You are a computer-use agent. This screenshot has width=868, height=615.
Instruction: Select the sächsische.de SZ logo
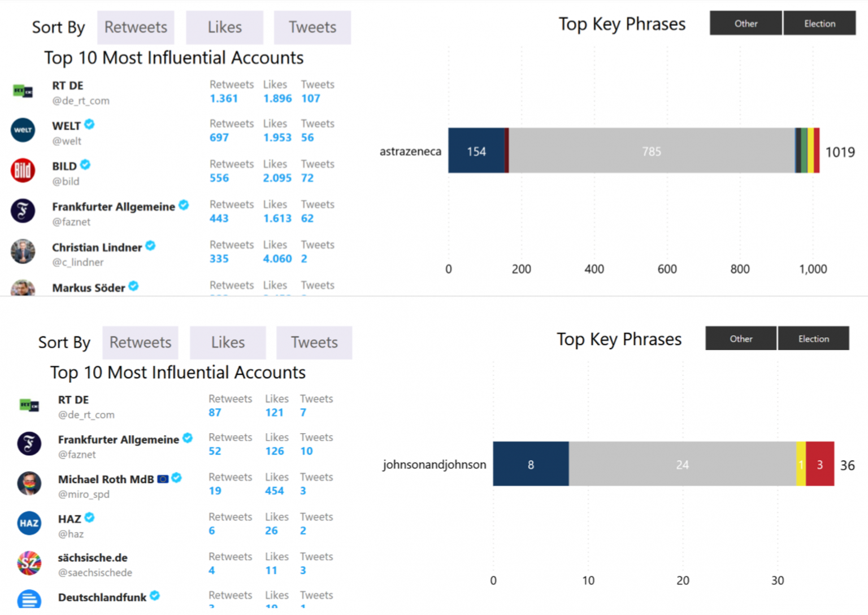pyautogui.click(x=29, y=563)
